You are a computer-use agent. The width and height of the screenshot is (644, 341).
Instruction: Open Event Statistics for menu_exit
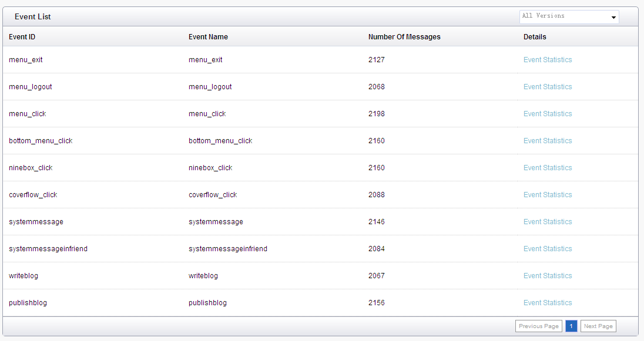tap(548, 59)
